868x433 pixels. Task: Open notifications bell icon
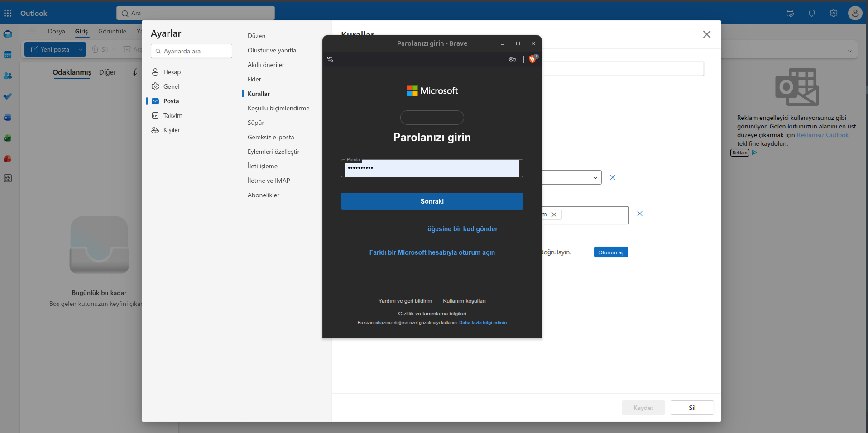click(812, 13)
